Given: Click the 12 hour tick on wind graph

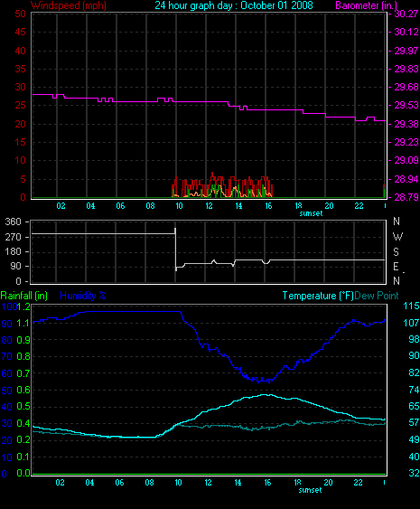Looking at the screenshot, I should click(209, 206).
